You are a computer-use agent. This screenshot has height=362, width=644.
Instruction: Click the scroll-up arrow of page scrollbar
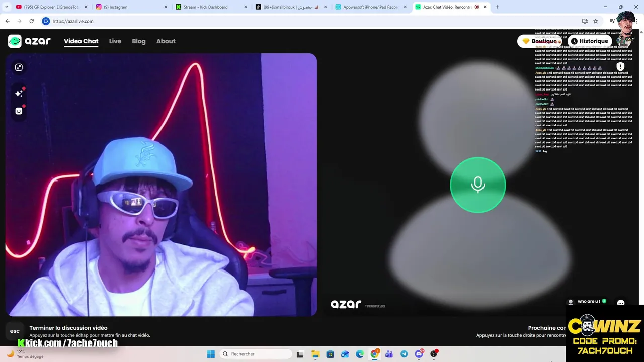click(641, 32)
